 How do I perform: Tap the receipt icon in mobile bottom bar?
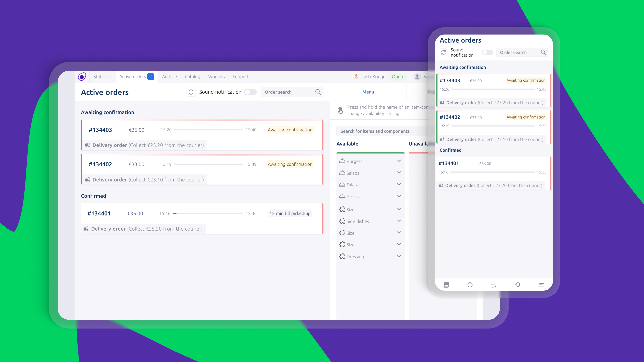coord(446,285)
